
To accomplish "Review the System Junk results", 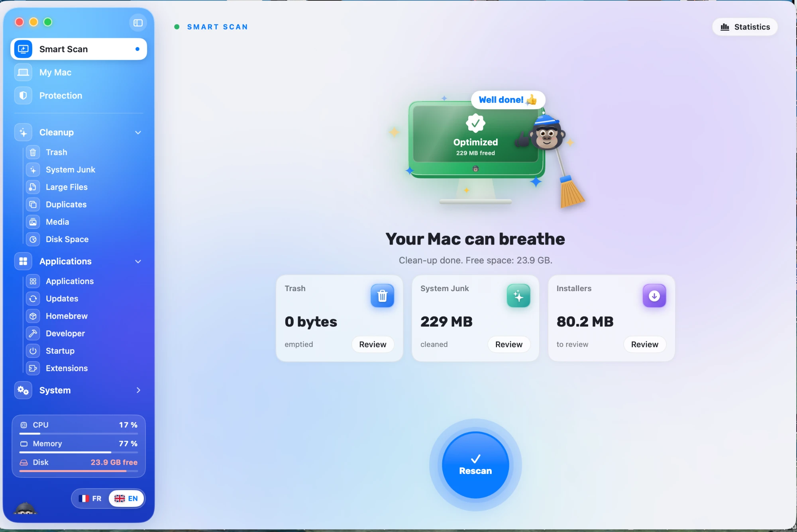I will pyautogui.click(x=509, y=344).
